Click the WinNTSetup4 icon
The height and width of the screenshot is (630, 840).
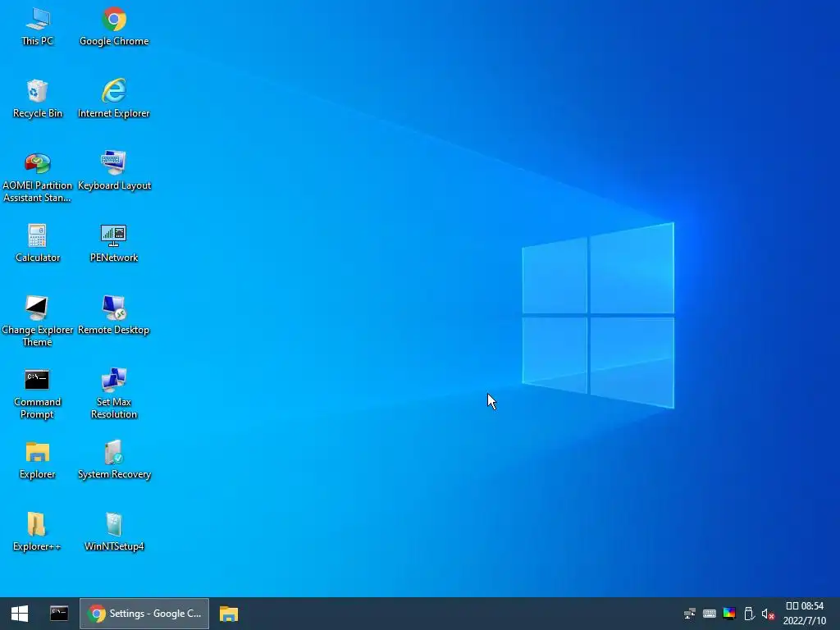[x=114, y=532]
